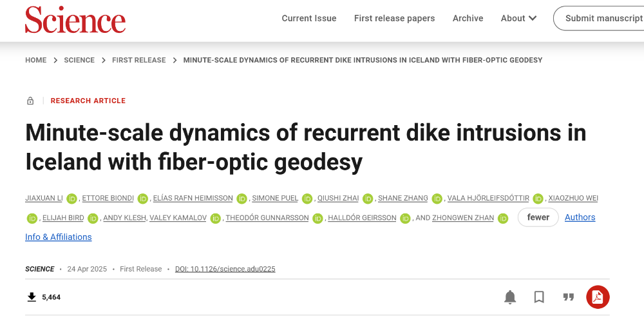Click the access padlock icon

click(x=30, y=101)
